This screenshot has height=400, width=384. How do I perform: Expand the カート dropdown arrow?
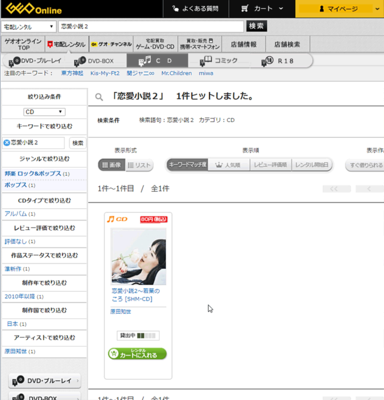coord(281,8)
